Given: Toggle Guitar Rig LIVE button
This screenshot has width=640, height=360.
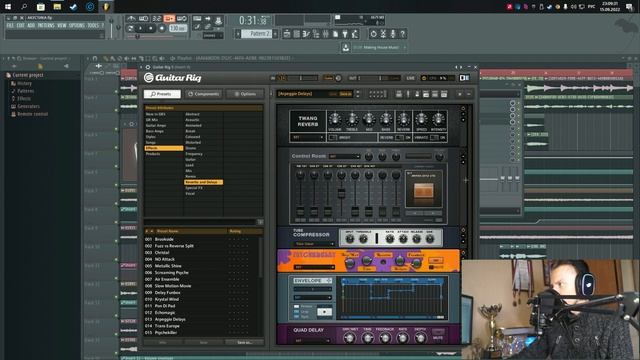Looking at the screenshot, I should click(411, 78).
